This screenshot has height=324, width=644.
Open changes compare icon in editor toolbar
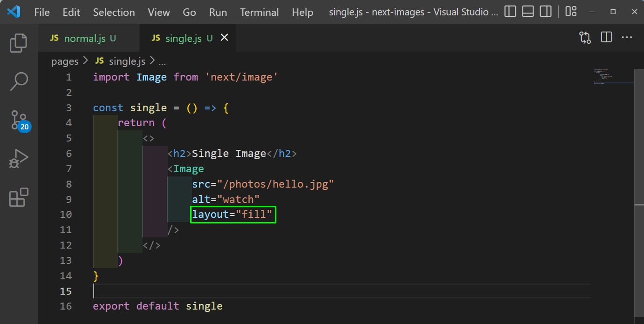(585, 38)
